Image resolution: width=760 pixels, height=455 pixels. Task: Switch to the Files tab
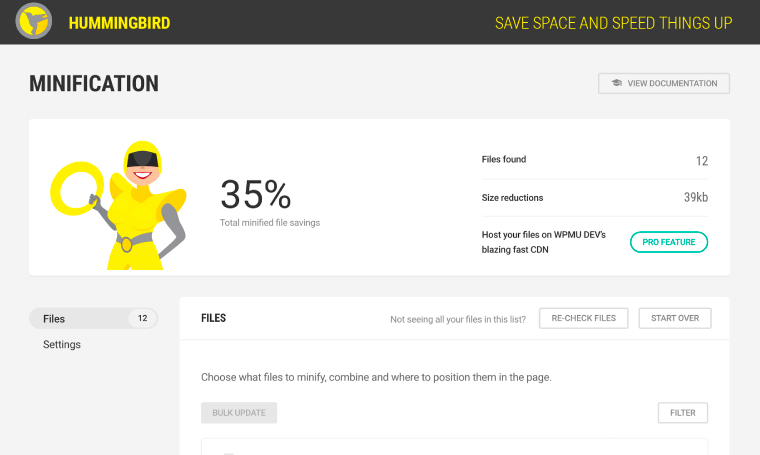pos(54,319)
